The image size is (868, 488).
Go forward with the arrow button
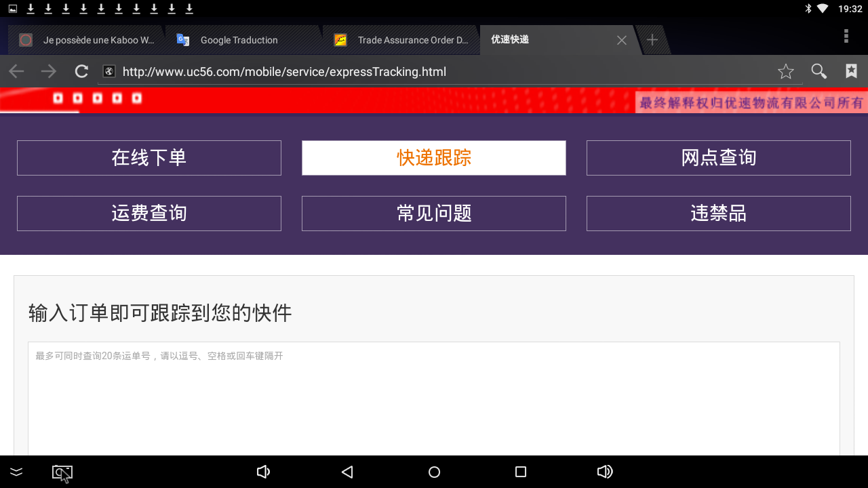49,71
